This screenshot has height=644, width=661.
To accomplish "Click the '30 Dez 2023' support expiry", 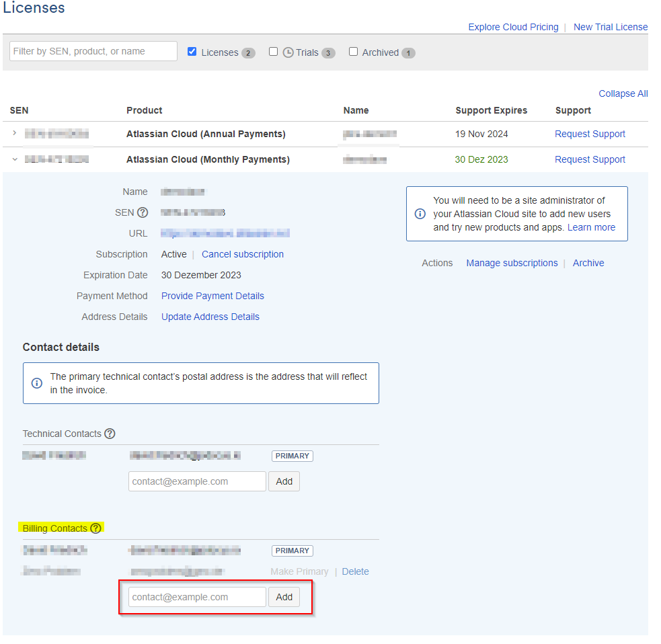I will click(x=481, y=159).
